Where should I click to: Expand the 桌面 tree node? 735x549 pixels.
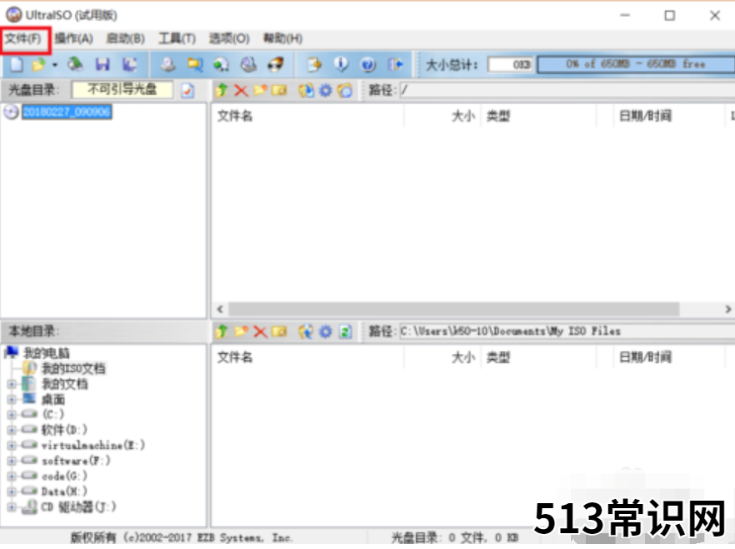tap(12, 399)
